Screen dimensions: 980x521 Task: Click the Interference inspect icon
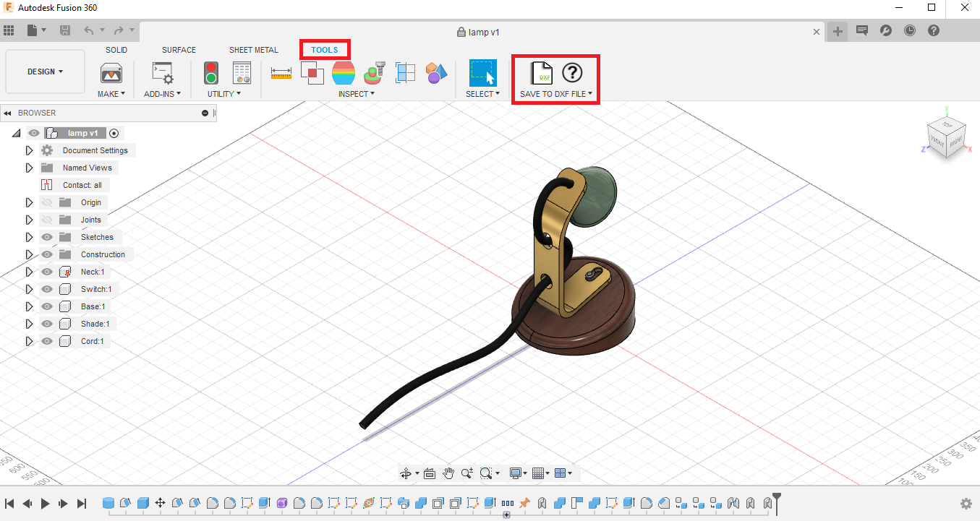point(312,73)
